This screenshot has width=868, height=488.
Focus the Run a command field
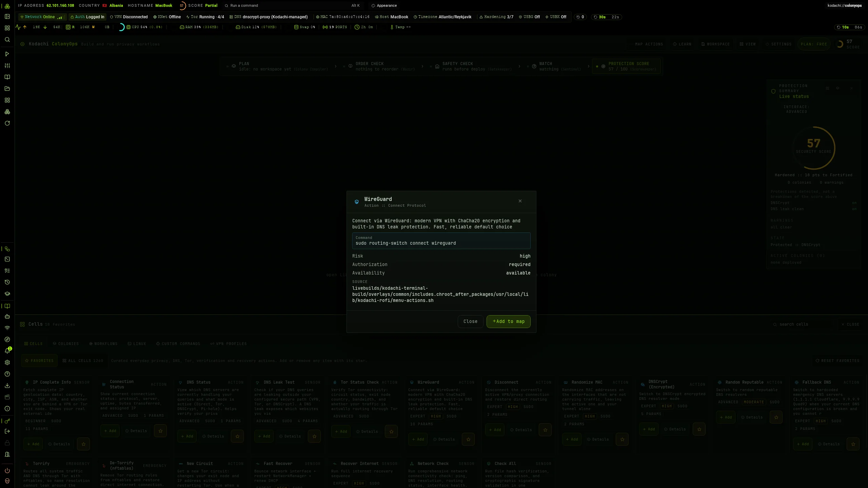click(292, 6)
